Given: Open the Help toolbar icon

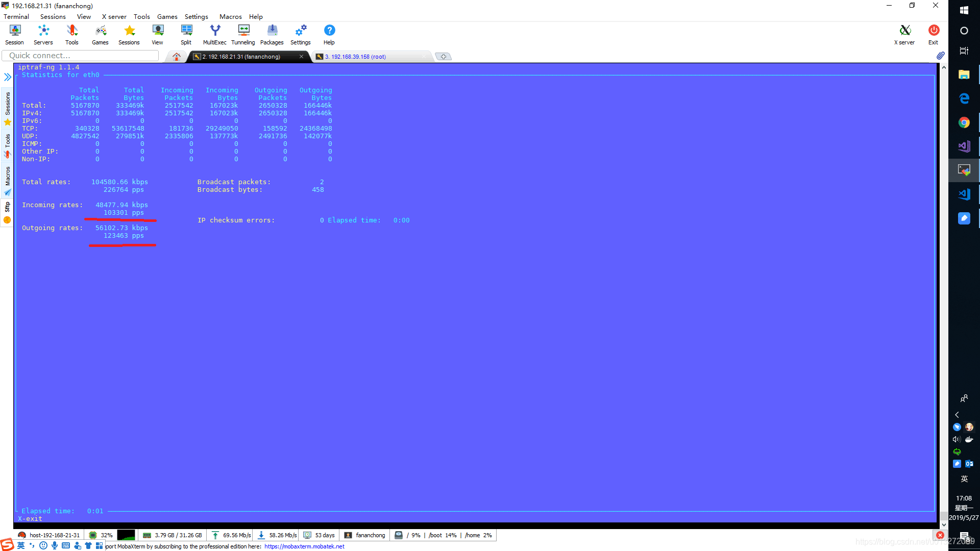Looking at the screenshot, I should [x=329, y=35].
